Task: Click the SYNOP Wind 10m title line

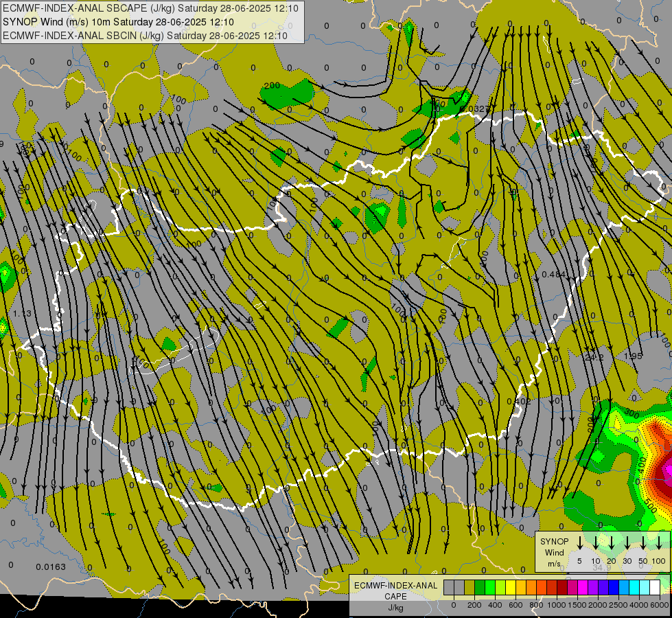Action: (x=118, y=22)
